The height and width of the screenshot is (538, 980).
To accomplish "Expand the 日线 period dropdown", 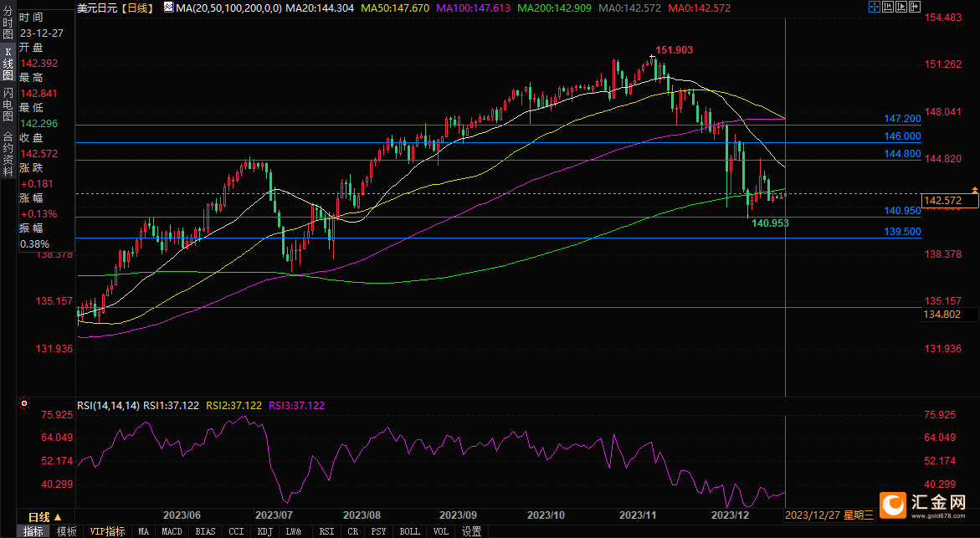I will (x=45, y=517).
